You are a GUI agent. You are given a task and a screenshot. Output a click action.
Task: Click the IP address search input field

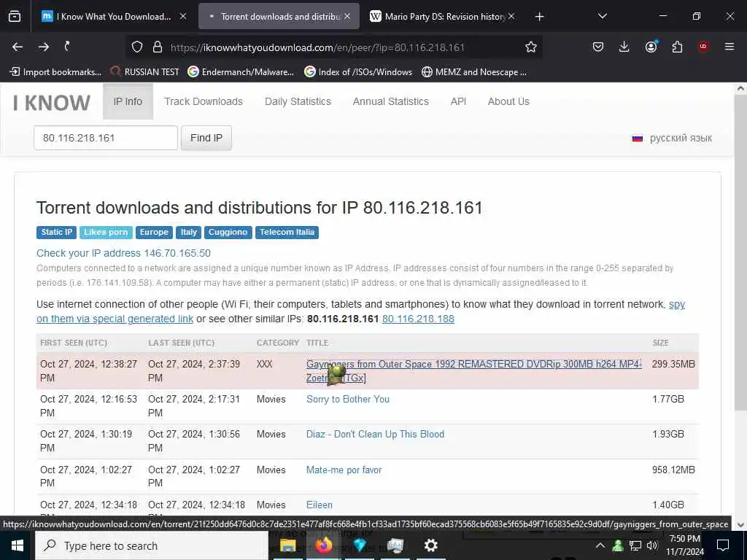coord(106,138)
